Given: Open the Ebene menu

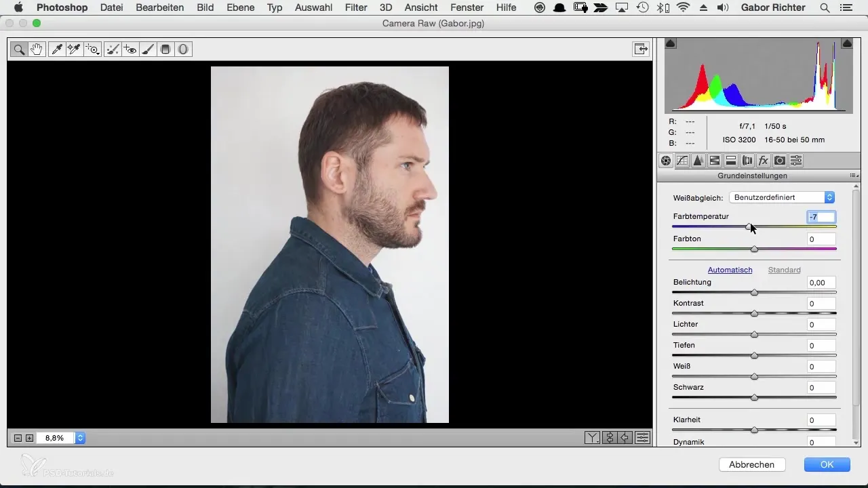Looking at the screenshot, I should pyautogui.click(x=241, y=7).
